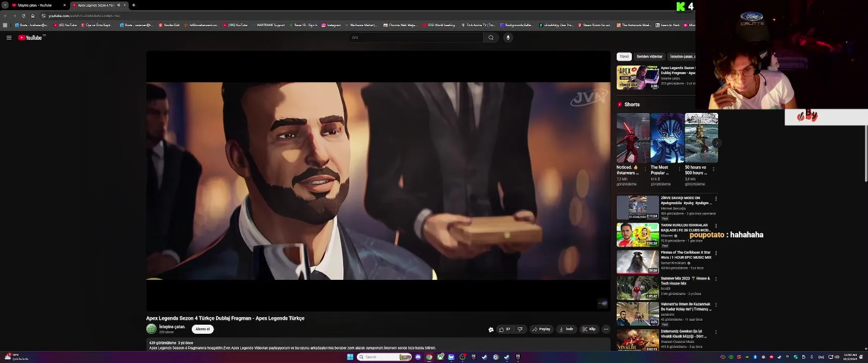Screen dimensions: 868x363
Task: Open options menu for 'The Most Popular' short
Action: pos(679,169)
